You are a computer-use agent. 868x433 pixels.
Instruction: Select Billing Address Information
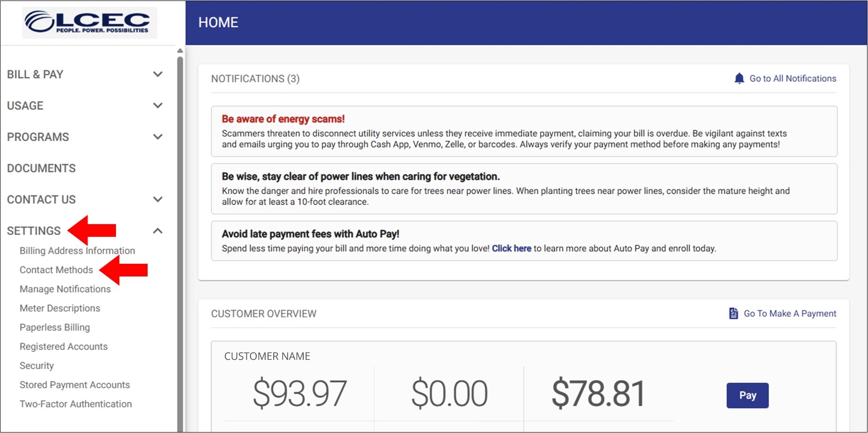point(77,251)
